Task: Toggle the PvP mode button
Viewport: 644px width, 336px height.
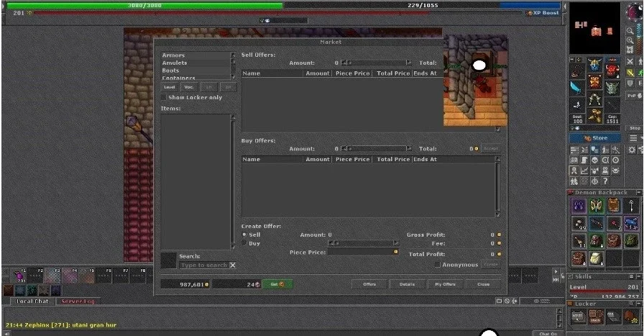Action: pyautogui.click(x=635, y=96)
